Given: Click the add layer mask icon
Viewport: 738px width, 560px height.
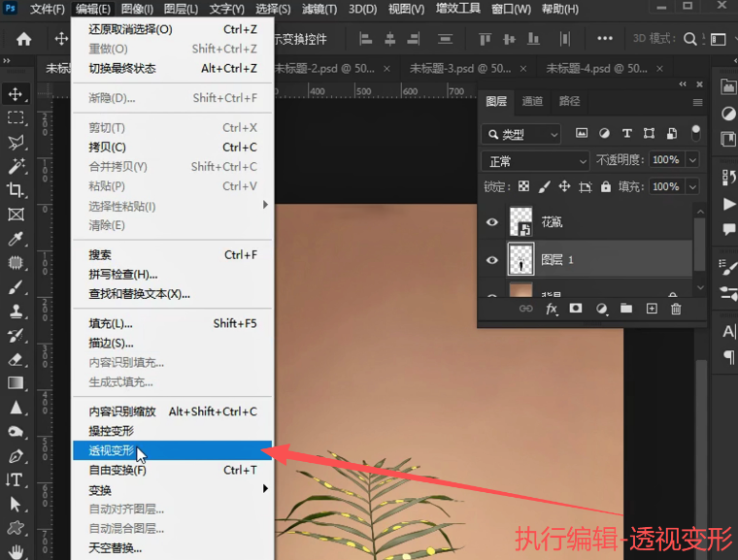Looking at the screenshot, I should click(576, 309).
